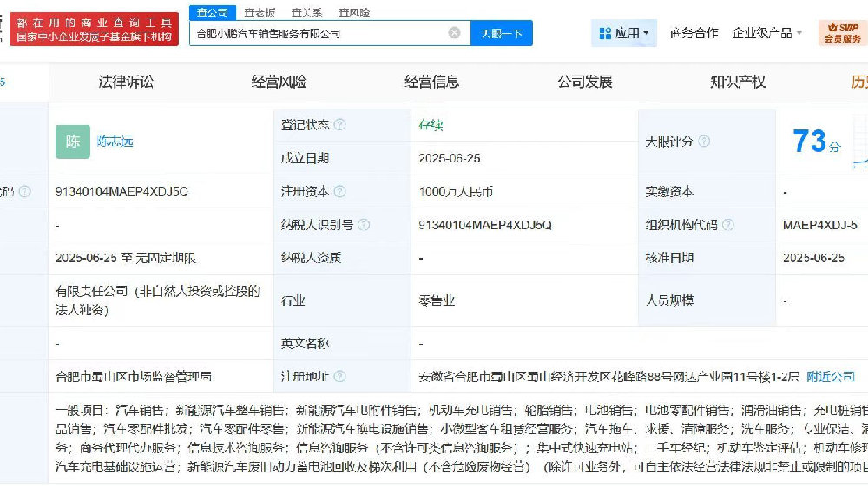
Task: Click the registered address text in 蜀山区
Action: [x=609, y=377]
